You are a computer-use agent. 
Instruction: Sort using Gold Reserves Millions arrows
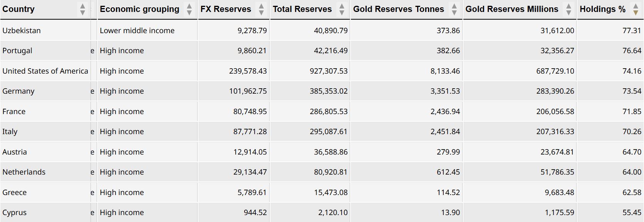(569, 9)
